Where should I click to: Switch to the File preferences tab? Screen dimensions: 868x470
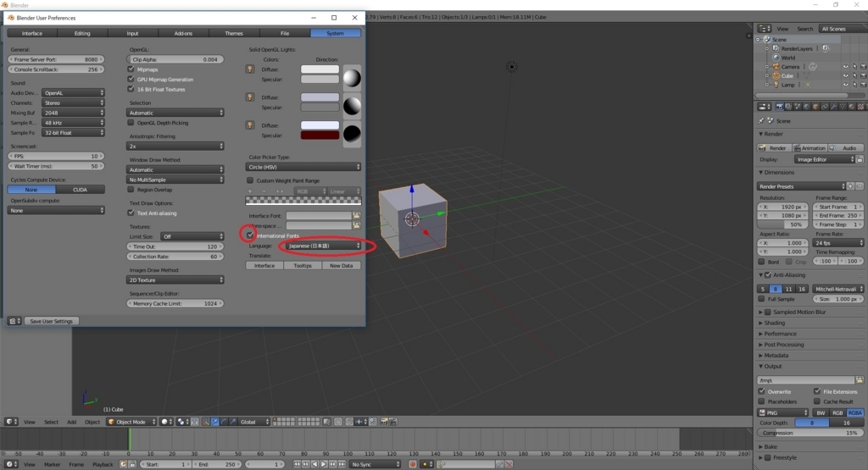285,33
